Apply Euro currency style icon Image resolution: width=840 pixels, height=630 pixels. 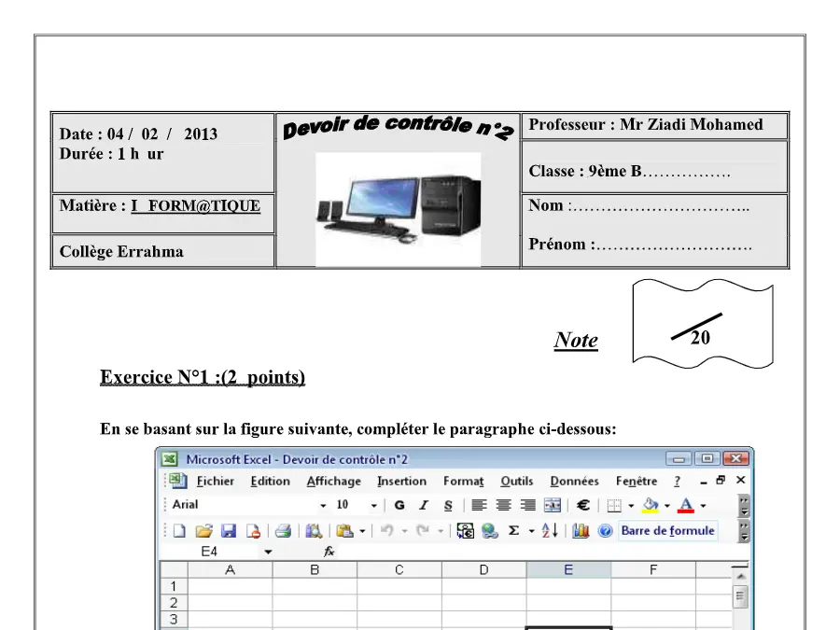point(582,505)
